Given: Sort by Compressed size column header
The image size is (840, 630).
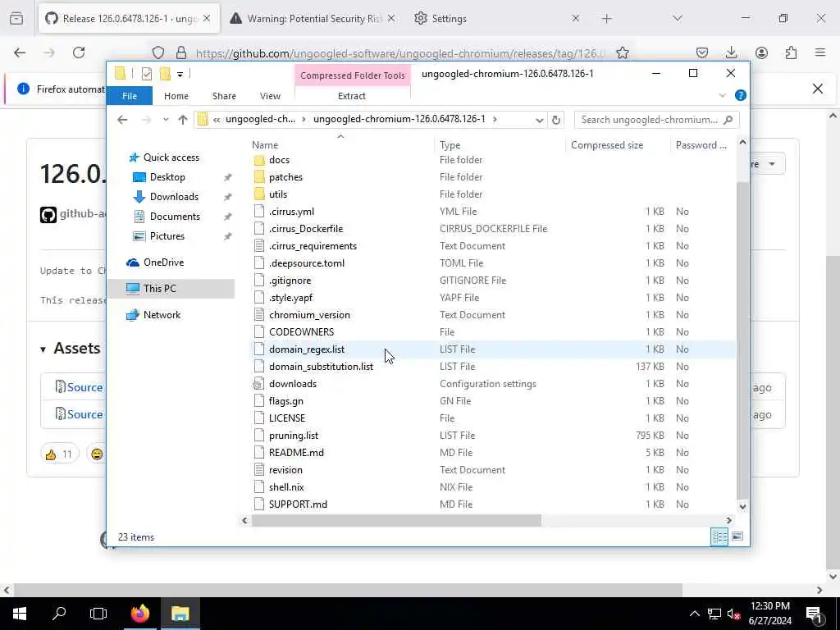Looking at the screenshot, I should pyautogui.click(x=607, y=145).
